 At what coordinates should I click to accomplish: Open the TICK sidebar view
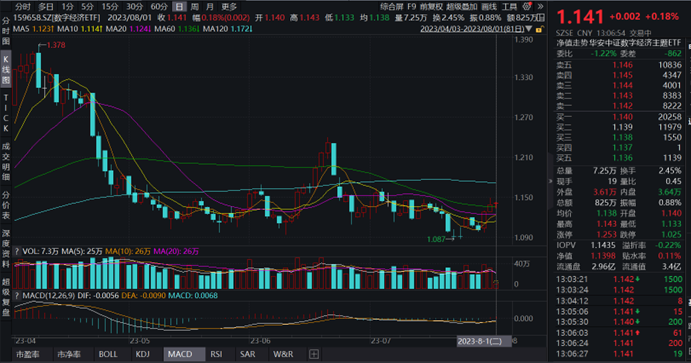[6, 113]
